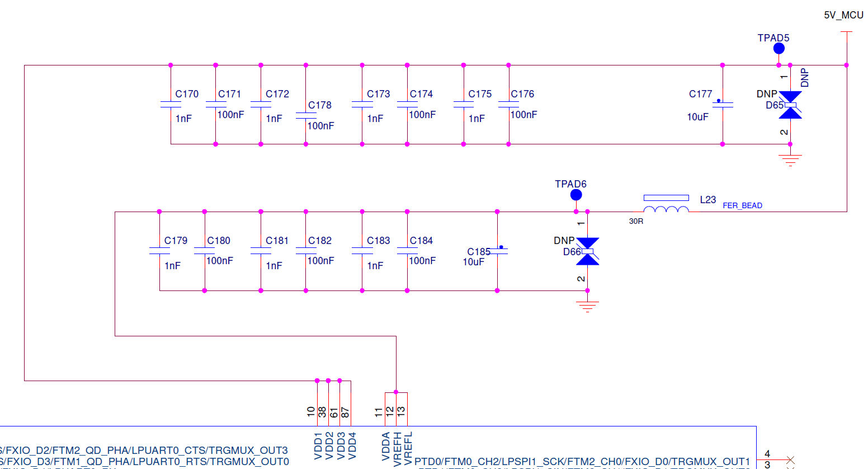Click the 30R value label near L23

(636, 221)
